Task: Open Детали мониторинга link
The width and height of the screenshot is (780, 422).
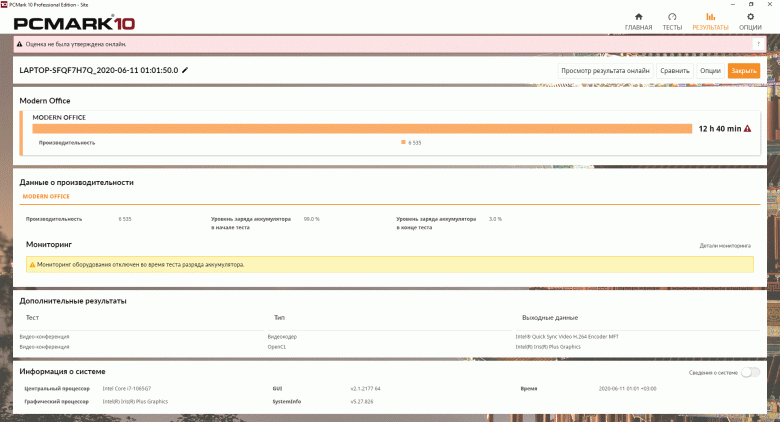Action: tap(725, 245)
